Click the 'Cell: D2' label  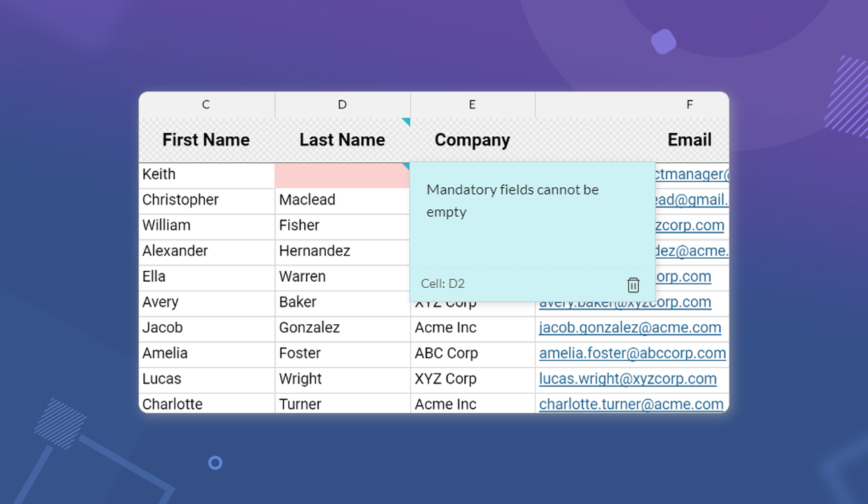(x=443, y=284)
